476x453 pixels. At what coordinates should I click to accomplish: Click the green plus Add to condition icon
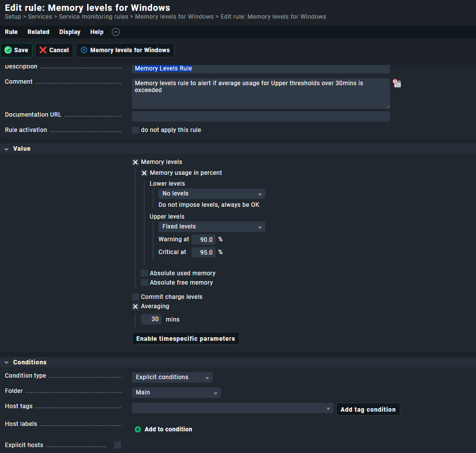pyautogui.click(x=138, y=429)
